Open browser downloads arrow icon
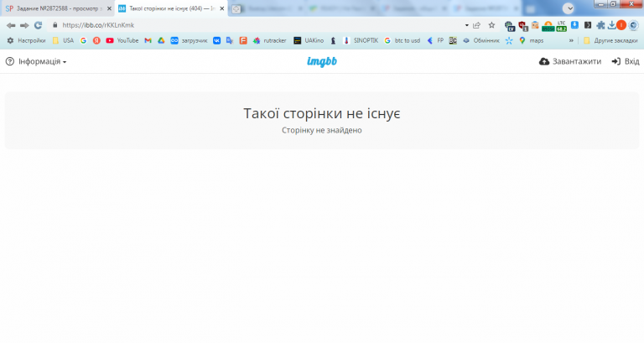Viewport: 644px width, 343px height. tap(611, 25)
